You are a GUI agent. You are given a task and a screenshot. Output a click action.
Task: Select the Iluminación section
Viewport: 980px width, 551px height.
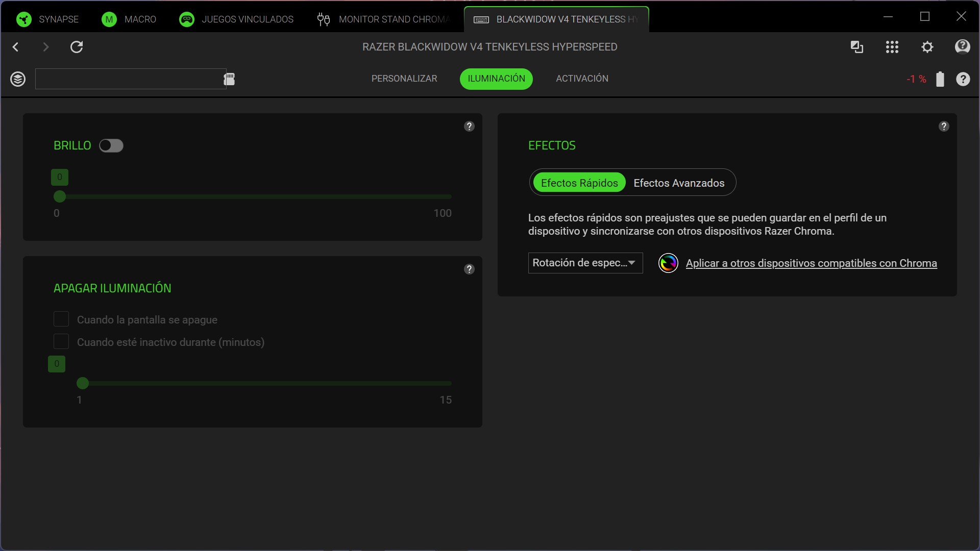click(496, 79)
